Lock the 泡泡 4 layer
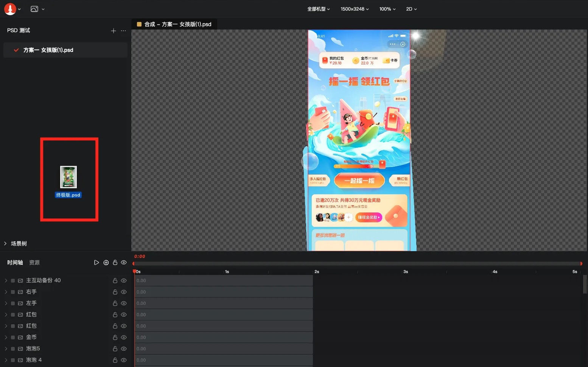 (115, 360)
